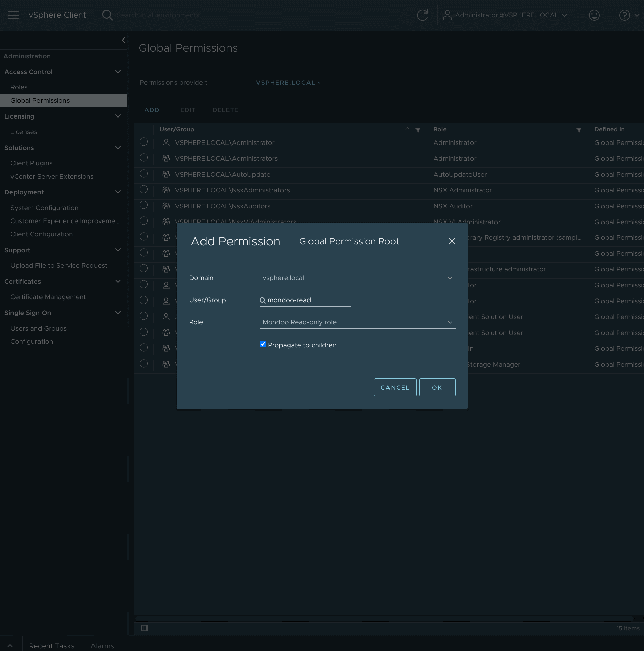Select the VSPHERE.LOCAL\NsxAuditors radio button

pos(143,205)
